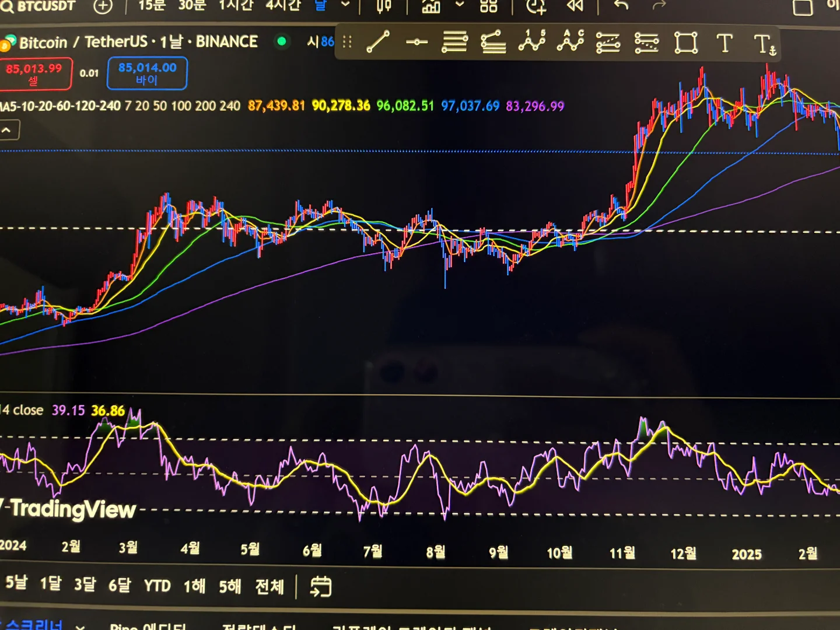Image resolution: width=840 pixels, height=630 pixels.
Task: Select the Elliott impulse wave (1-5) tool
Action: point(532,41)
